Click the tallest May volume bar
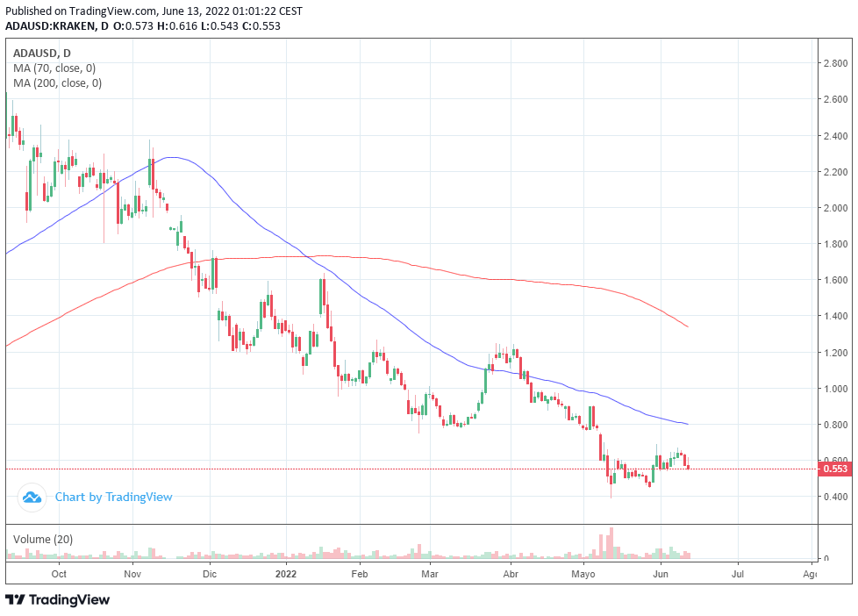The width and height of the screenshot is (858, 616). (611, 543)
